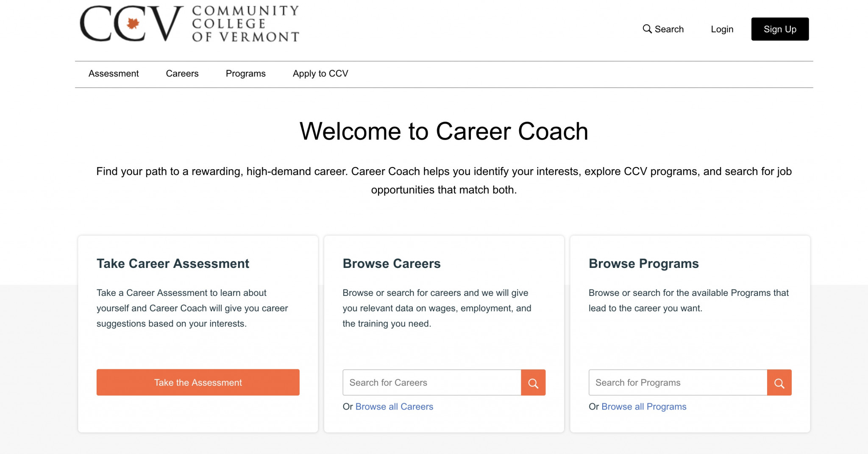Select Apply to CCV in the navigation
Viewport: 868px width, 454px height.
pyautogui.click(x=320, y=73)
